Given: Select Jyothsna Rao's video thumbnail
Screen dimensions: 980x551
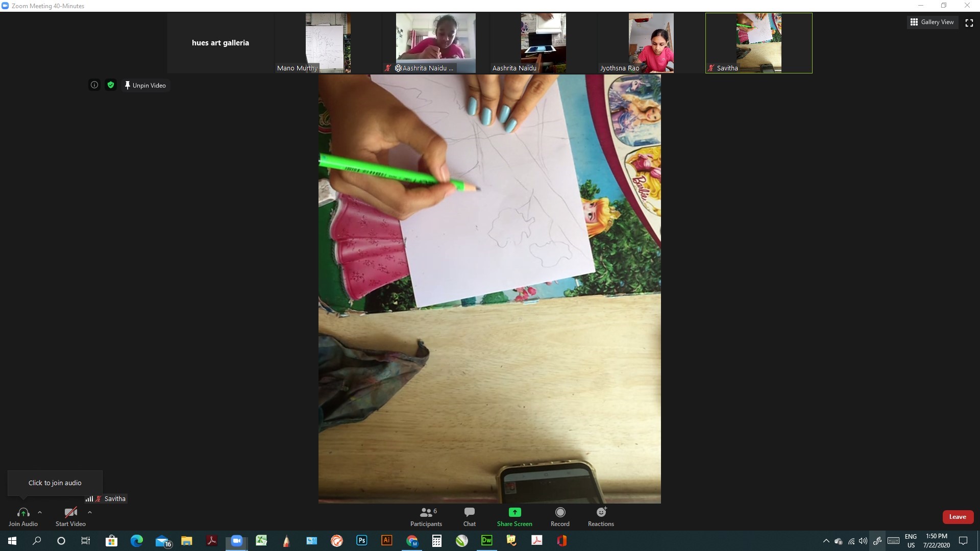Looking at the screenshot, I should click(x=651, y=43).
